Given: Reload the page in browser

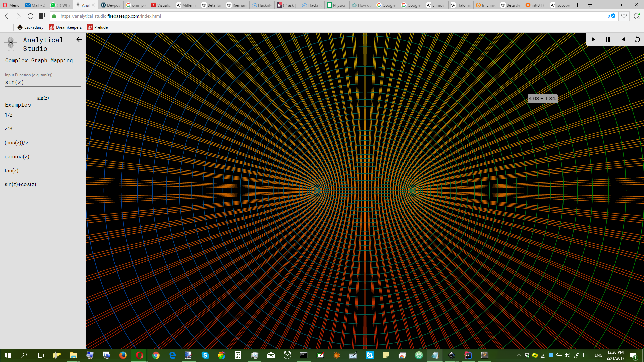Looking at the screenshot, I should point(30,16).
